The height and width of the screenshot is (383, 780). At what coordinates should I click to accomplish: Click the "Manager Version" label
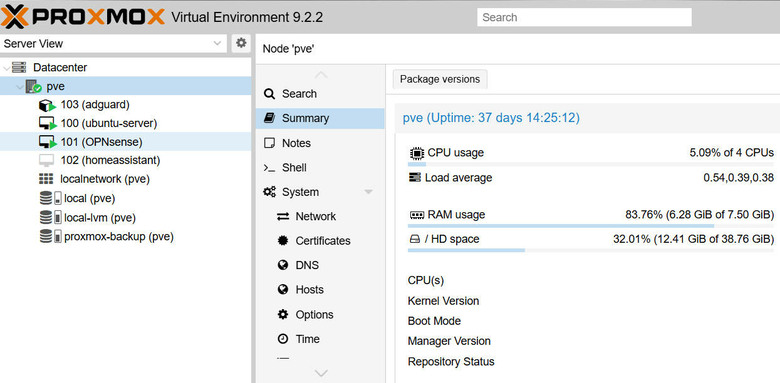[x=449, y=341]
